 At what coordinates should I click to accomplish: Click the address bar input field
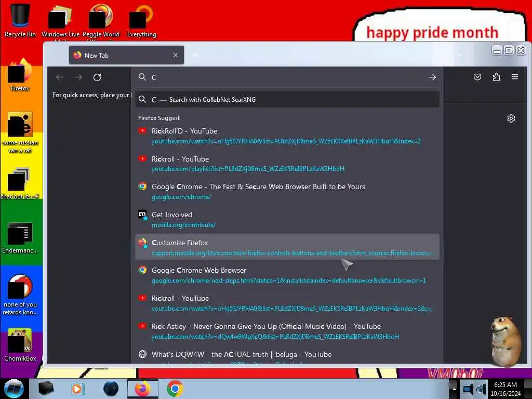288,77
